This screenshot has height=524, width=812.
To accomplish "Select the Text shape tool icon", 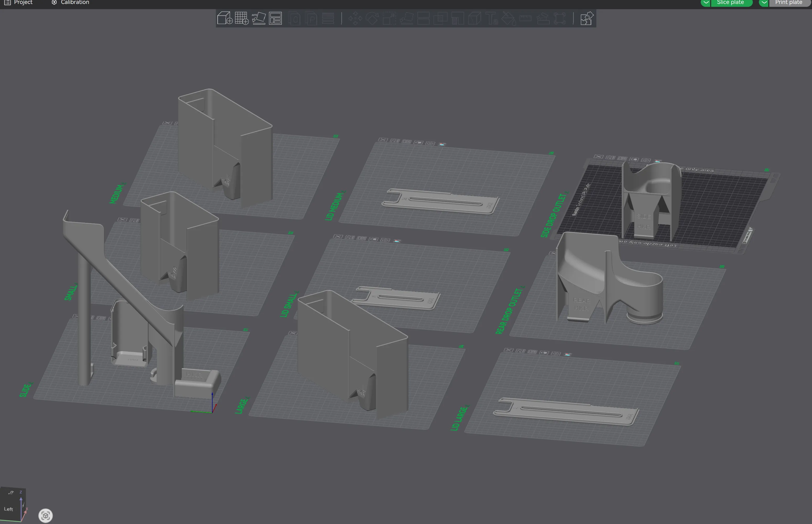I will pyautogui.click(x=491, y=18).
